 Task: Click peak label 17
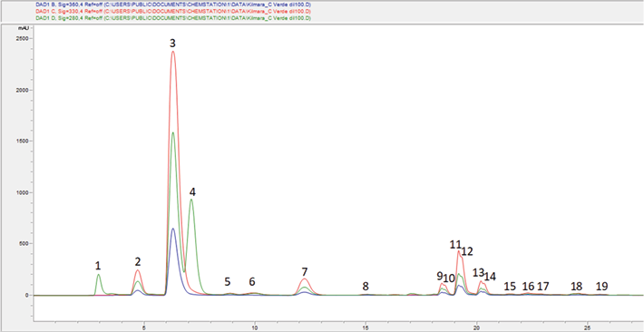(543, 286)
